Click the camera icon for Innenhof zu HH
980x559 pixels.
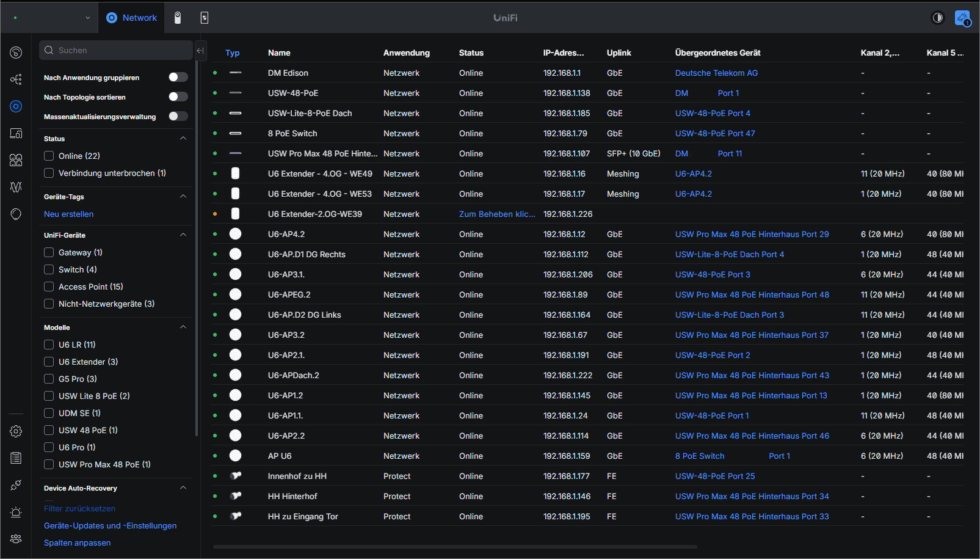point(235,476)
